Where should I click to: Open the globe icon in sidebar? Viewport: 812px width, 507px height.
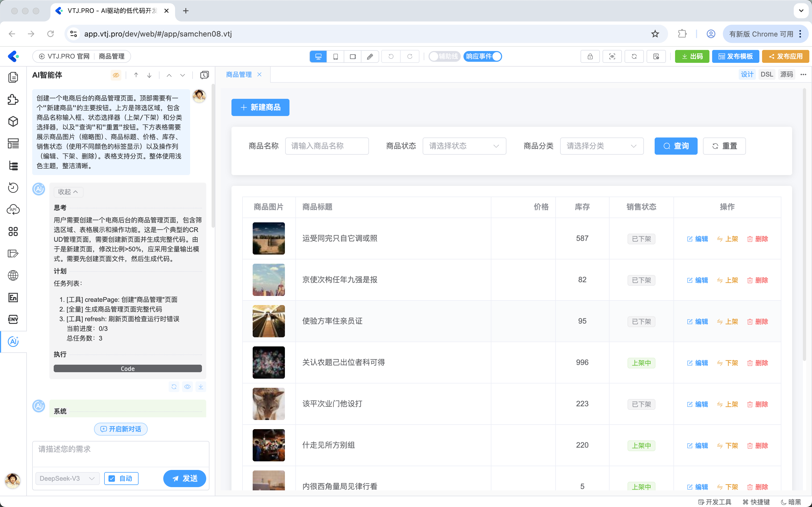pyautogui.click(x=13, y=275)
